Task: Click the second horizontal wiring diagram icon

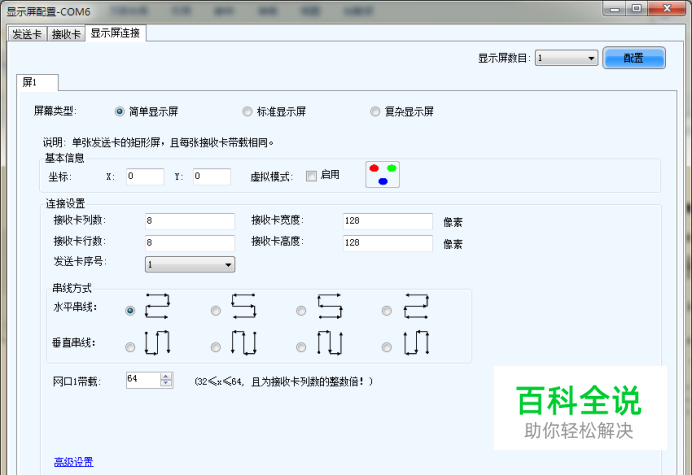Action: click(x=243, y=306)
